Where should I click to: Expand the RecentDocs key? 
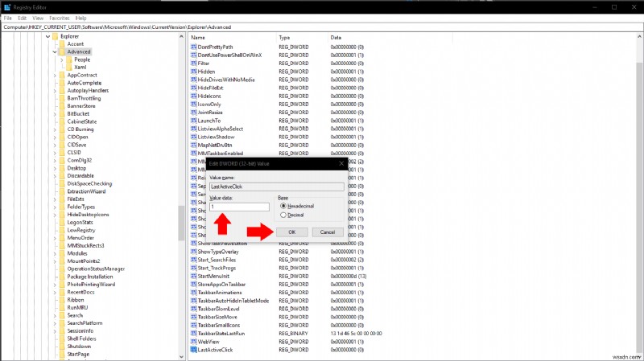55,293
